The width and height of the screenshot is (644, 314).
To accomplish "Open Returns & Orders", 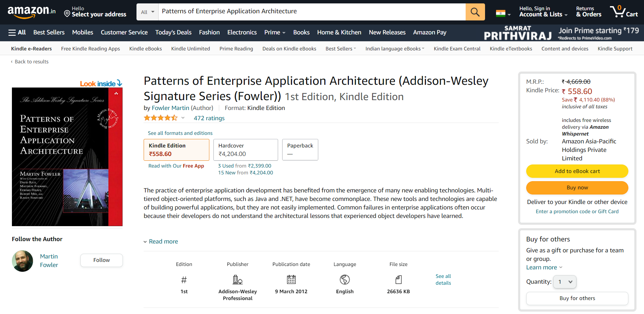I will 589,12.
